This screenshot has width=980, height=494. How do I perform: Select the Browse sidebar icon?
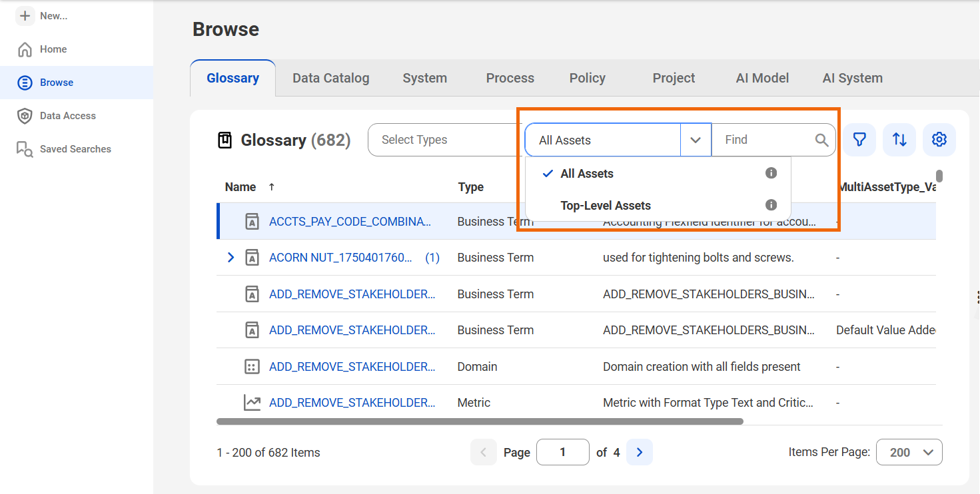coord(25,83)
